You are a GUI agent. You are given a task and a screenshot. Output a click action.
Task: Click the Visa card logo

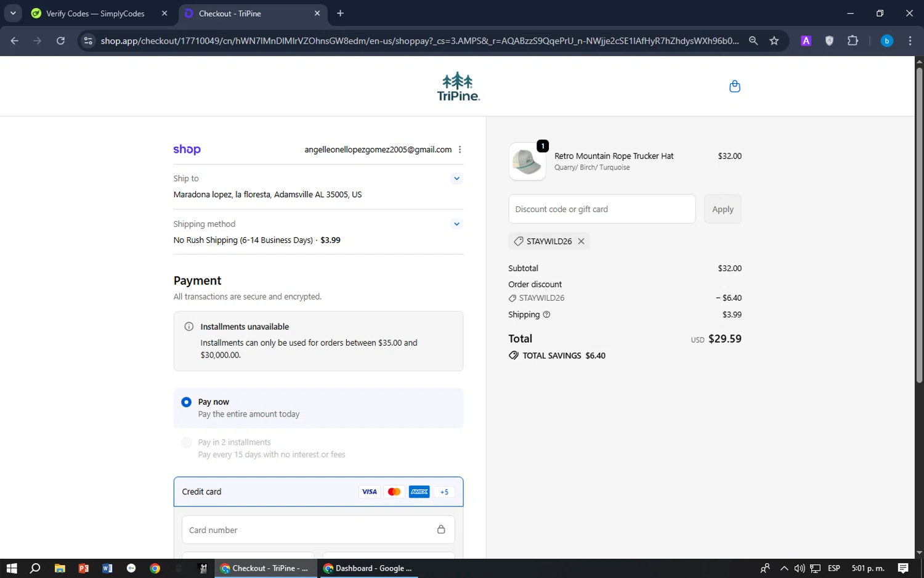[370, 492]
